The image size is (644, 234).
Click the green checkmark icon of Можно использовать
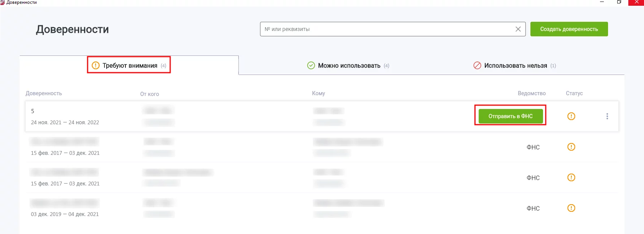pos(311,65)
